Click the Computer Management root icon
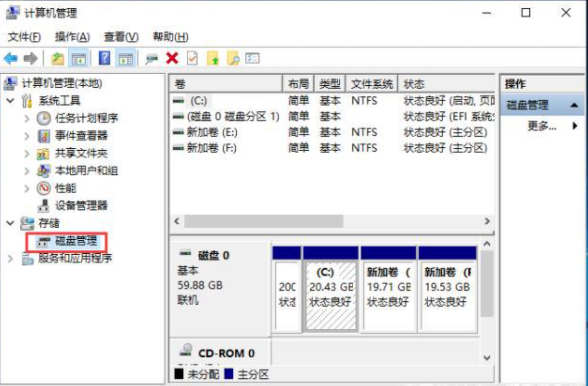Image resolution: width=588 pixels, height=386 pixels. point(10,83)
